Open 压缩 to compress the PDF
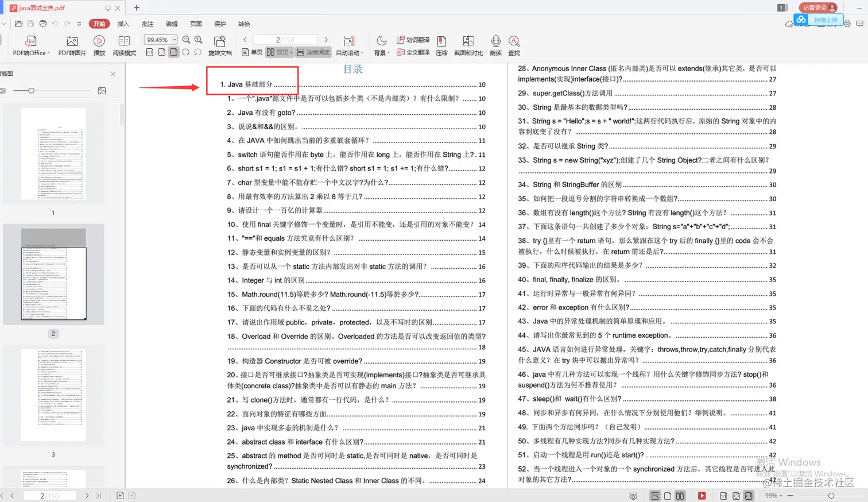 coord(442,46)
